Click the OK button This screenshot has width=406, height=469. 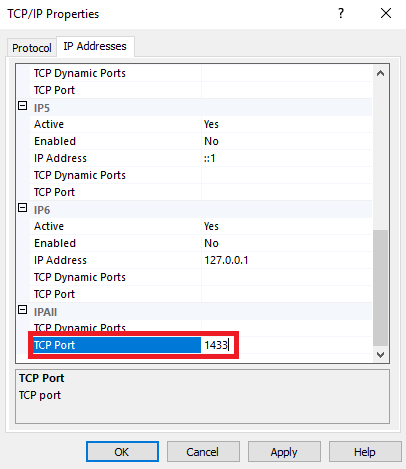tap(122, 452)
